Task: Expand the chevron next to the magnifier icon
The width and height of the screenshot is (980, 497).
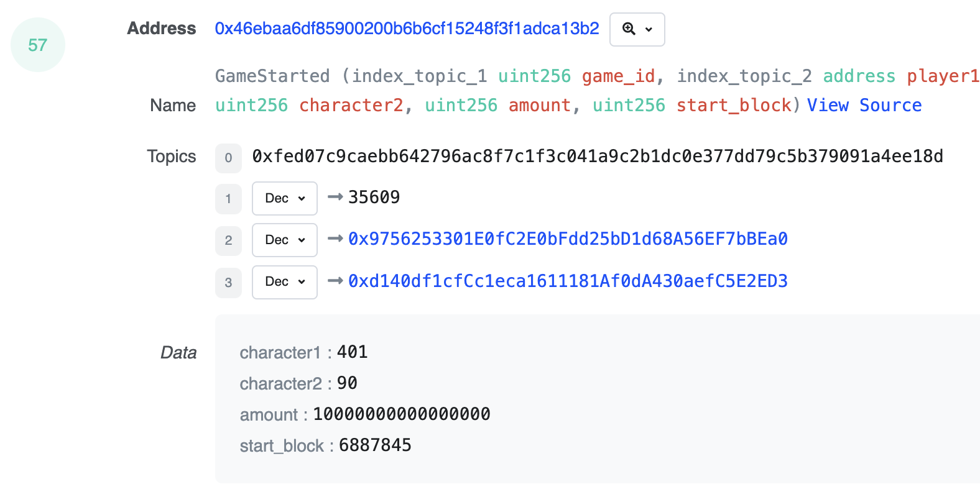Action: (649, 29)
